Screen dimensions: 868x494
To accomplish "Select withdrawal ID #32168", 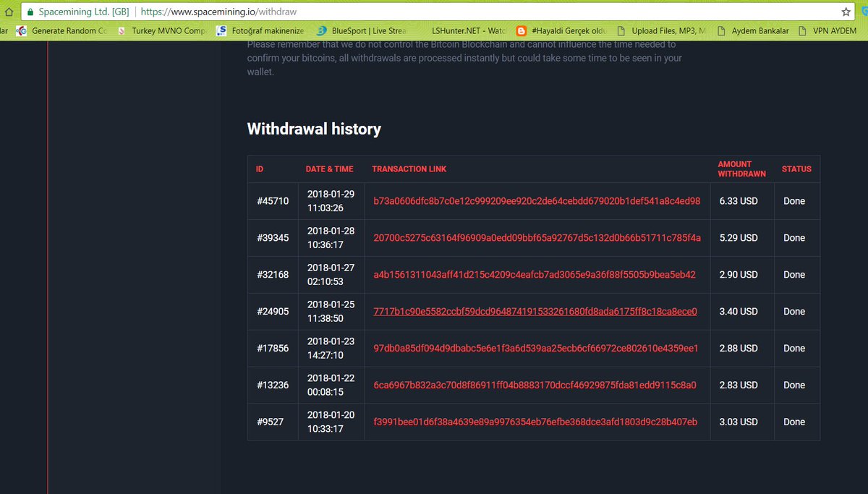I will (x=273, y=275).
